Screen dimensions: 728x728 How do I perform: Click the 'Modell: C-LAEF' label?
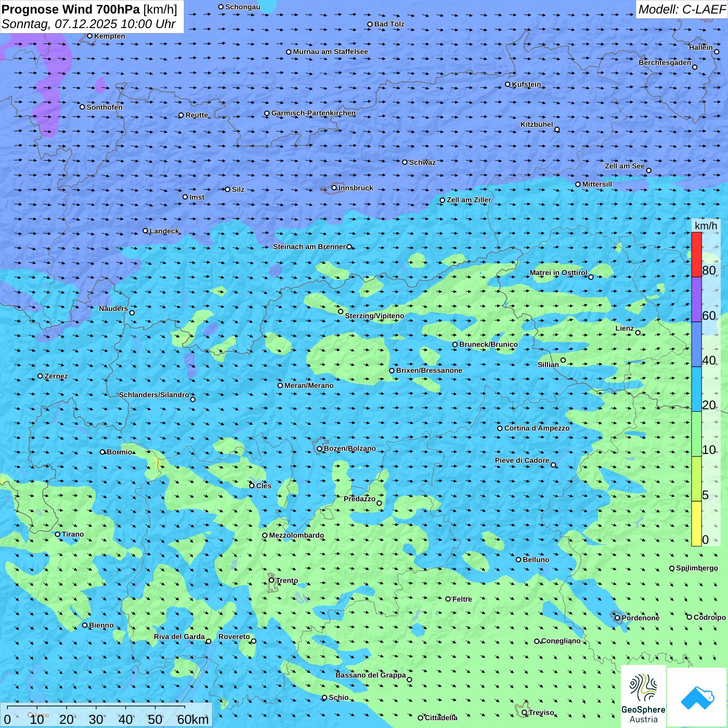682,9
